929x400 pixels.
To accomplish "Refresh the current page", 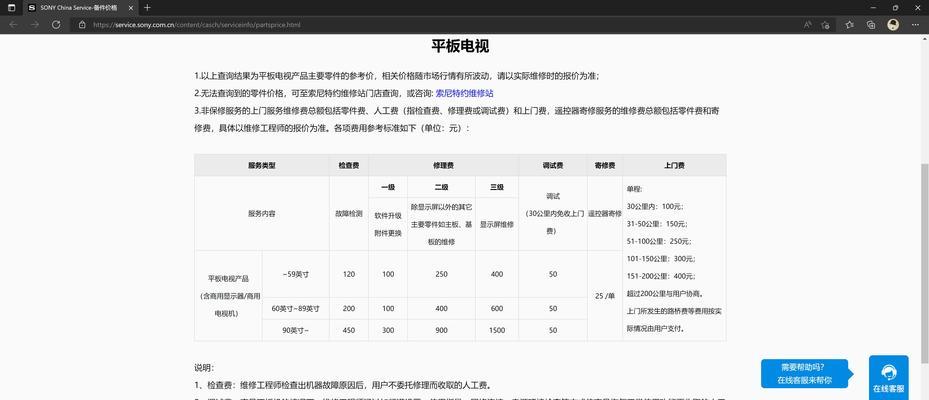I will (x=56, y=25).
